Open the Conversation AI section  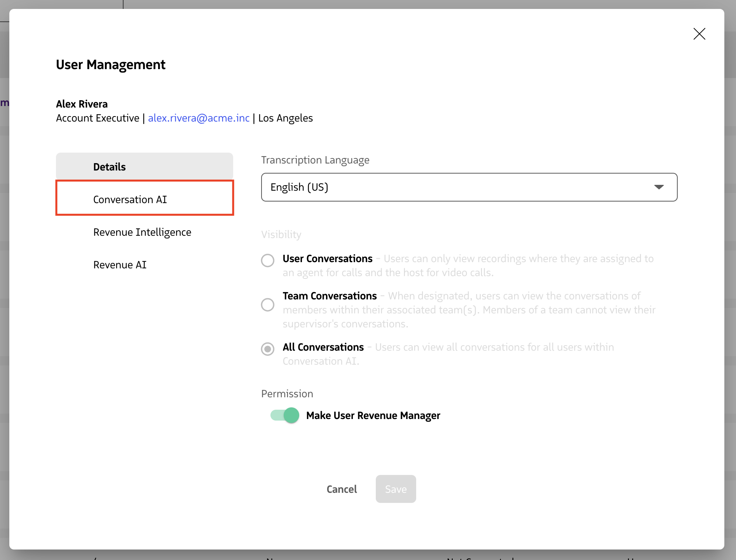(130, 199)
